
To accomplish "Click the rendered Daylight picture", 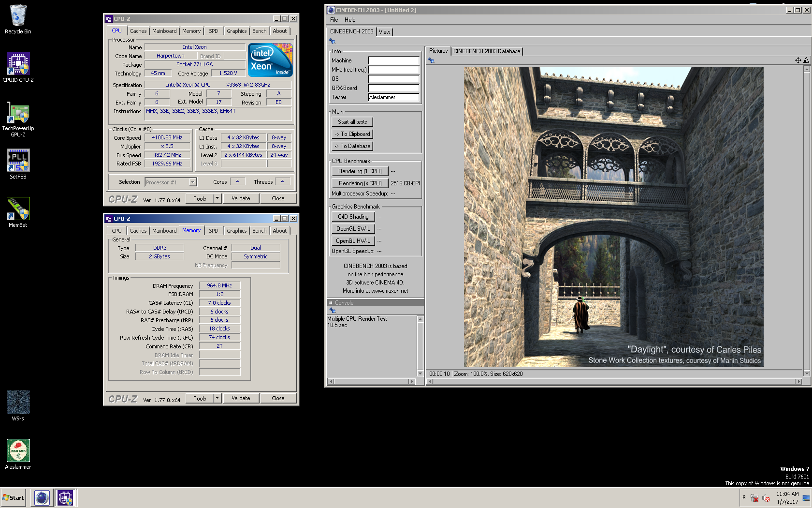I will pyautogui.click(x=613, y=217).
